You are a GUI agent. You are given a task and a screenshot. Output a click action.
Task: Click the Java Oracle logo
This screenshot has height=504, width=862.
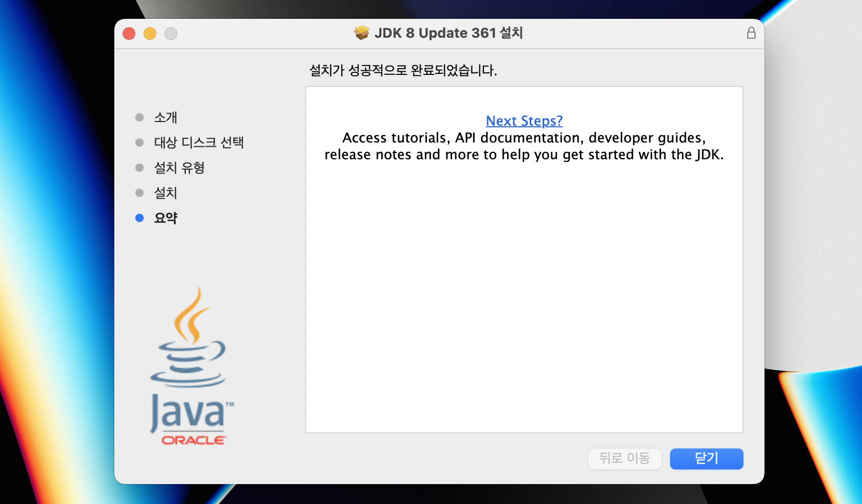click(x=191, y=366)
